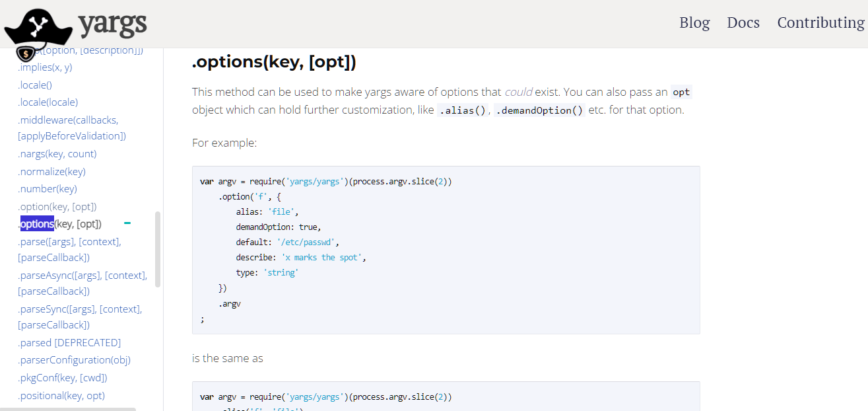The height and width of the screenshot is (411, 868).
Task: Click the italic word 'could'
Action: [517, 92]
